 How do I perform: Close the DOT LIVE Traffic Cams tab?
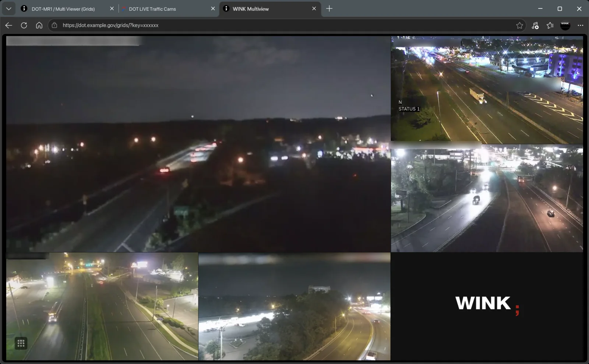[x=213, y=8]
